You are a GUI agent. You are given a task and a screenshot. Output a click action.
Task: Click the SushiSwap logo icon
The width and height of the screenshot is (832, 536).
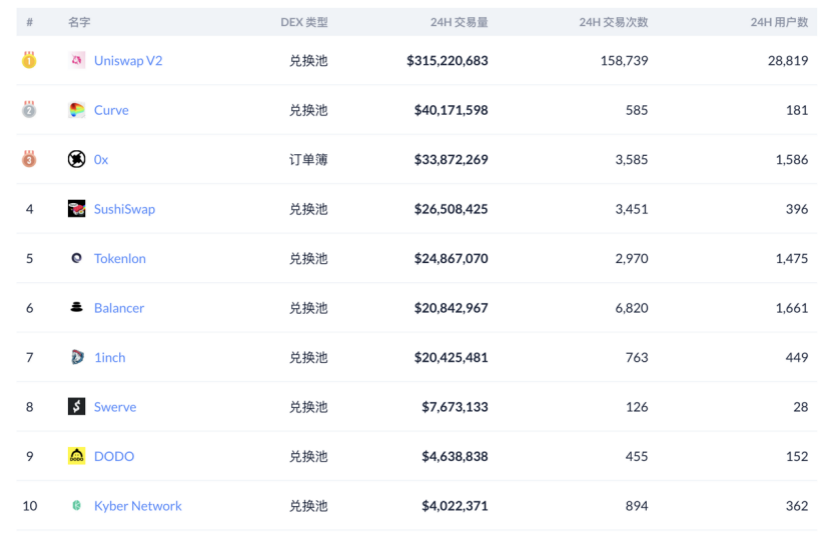point(76,209)
